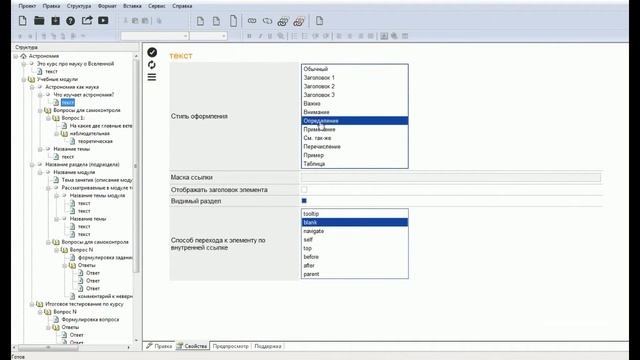Choose 'navigate' link transition option

[x=355, y=231]
